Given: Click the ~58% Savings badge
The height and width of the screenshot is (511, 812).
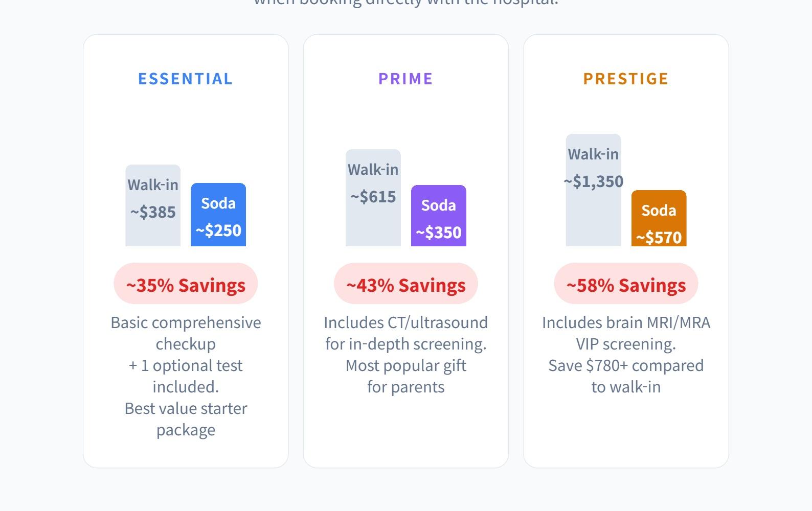Looking at the screenshot, I should (626, 284).
